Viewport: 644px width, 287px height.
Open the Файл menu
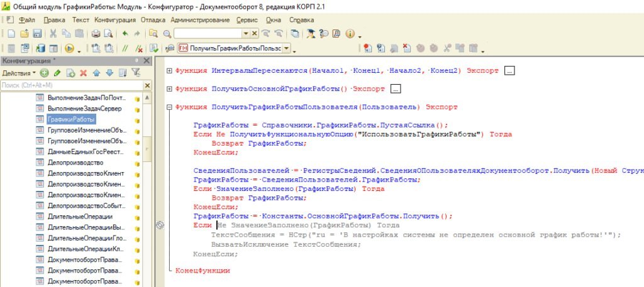click(x=26, y=19)
